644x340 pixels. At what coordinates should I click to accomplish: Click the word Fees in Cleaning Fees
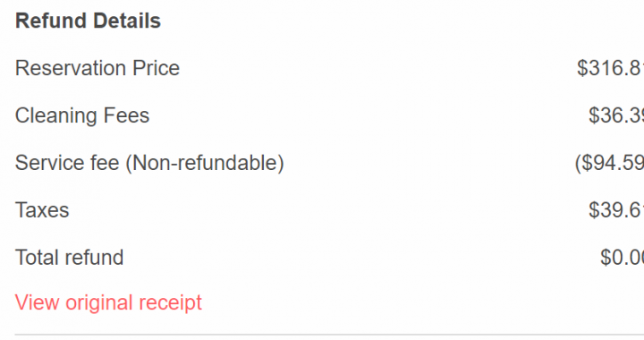(x=126, y=115)
